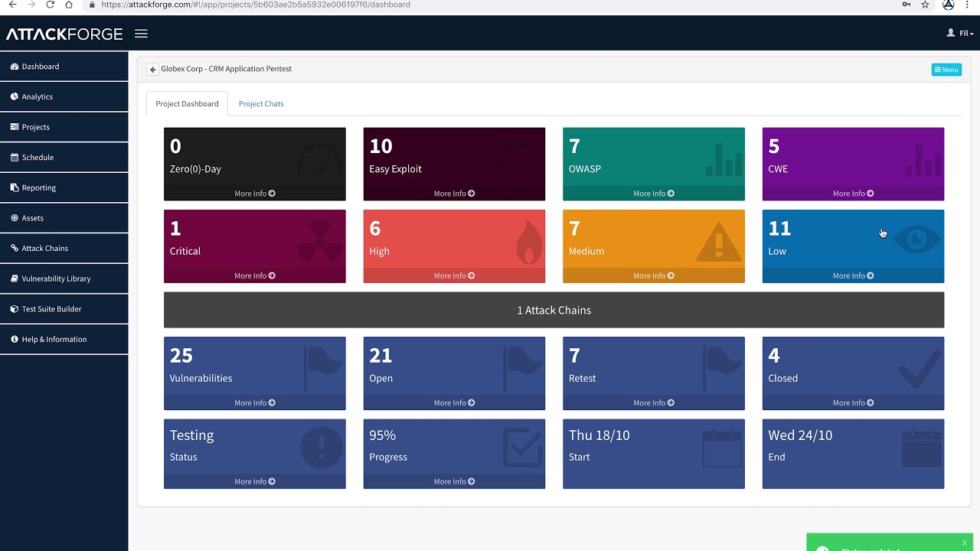Open Schedule in the sidebar
The height and width of the screenshot is (551, 980).
(x=64, y=158)
